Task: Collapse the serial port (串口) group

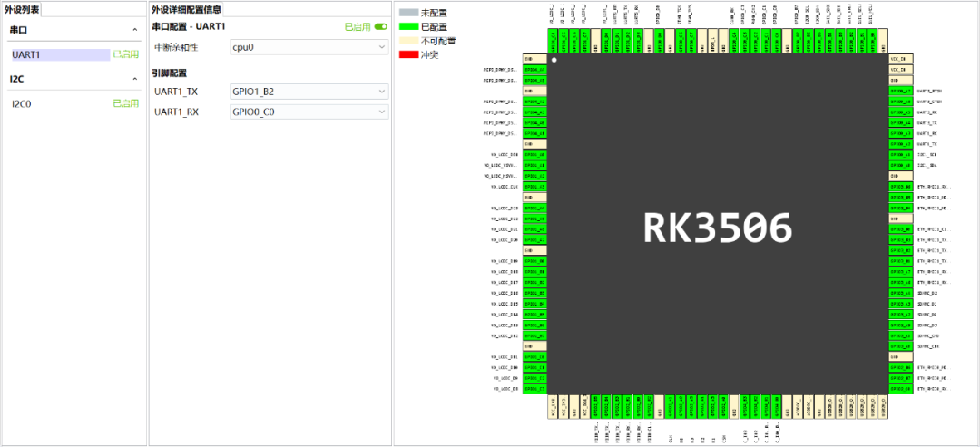Action: tap(134, 29)
